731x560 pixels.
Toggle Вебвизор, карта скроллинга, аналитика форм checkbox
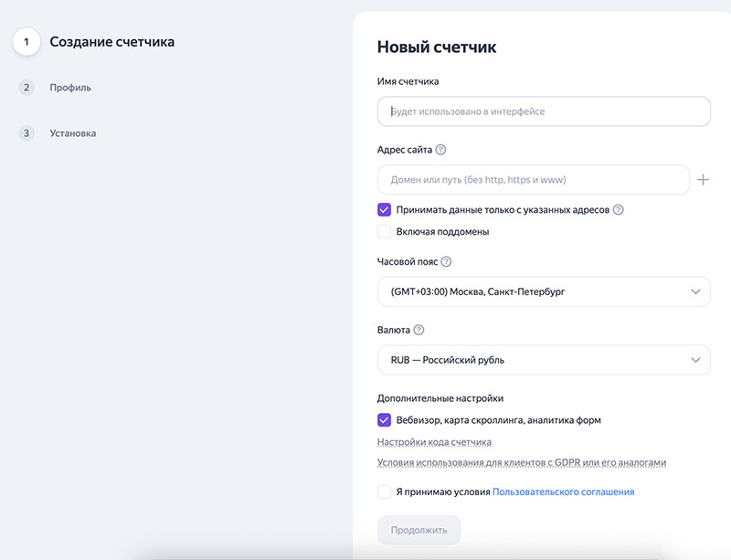tap(384, 420)
